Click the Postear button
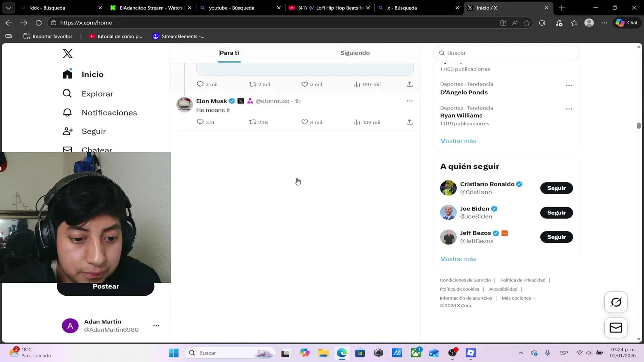The image size is (644, 362). [106, 287]
